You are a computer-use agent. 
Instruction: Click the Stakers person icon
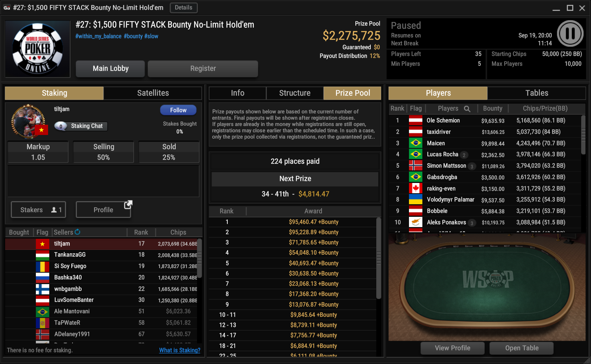point(54,210)
